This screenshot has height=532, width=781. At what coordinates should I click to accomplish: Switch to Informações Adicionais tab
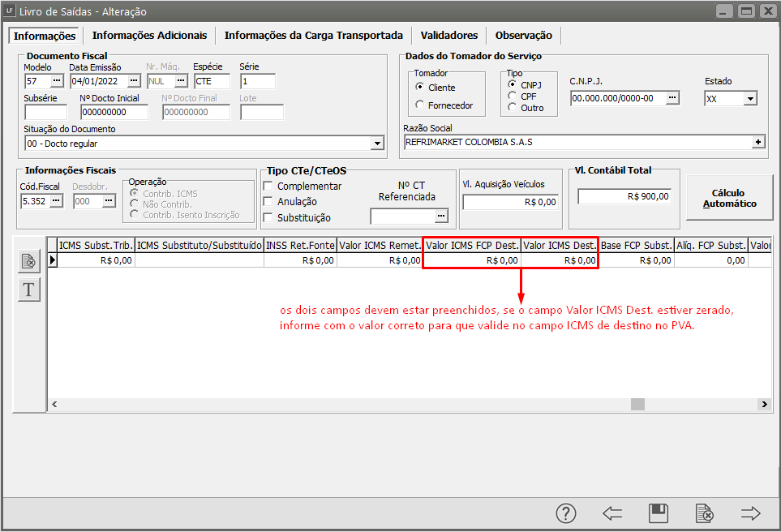tap(149, 36)
